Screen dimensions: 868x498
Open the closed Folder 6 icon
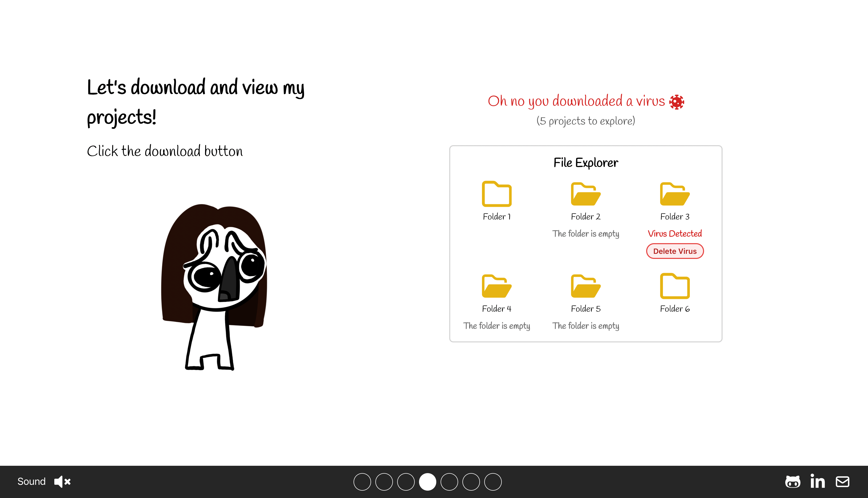tap(674, 286)
